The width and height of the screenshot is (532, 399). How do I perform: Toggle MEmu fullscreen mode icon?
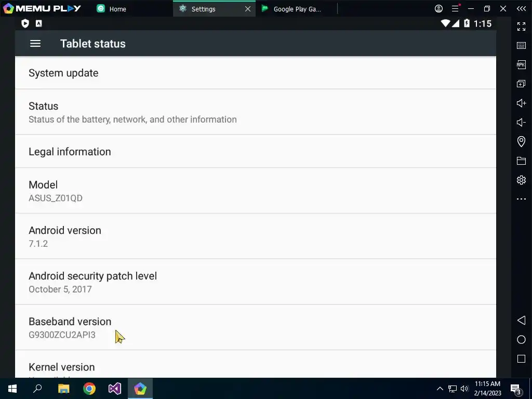click(521, 26)
